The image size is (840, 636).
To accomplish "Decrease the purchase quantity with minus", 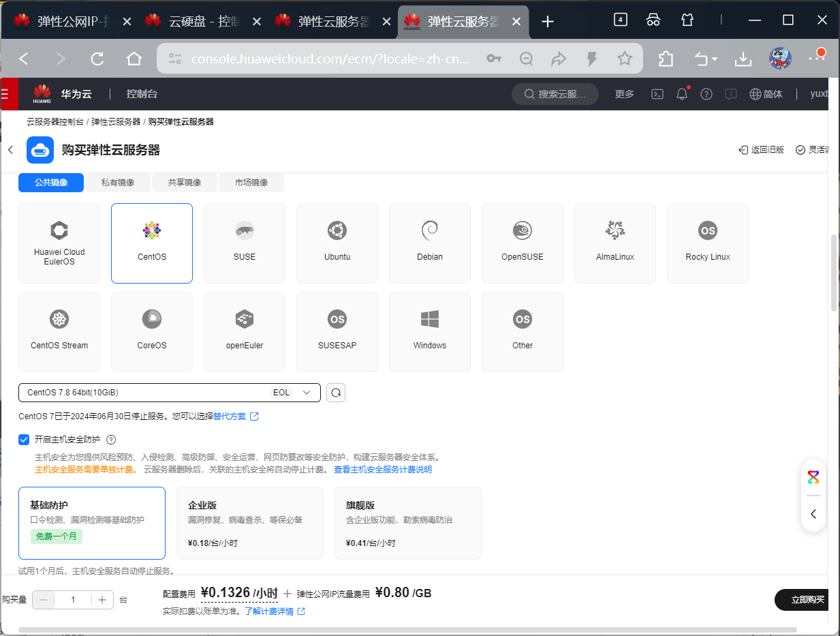I will (x=44, y=600).
